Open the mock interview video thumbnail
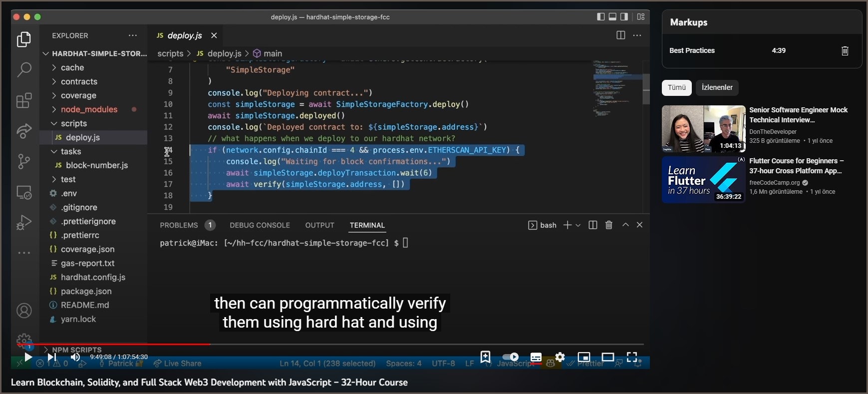 (x=703, y=129)
